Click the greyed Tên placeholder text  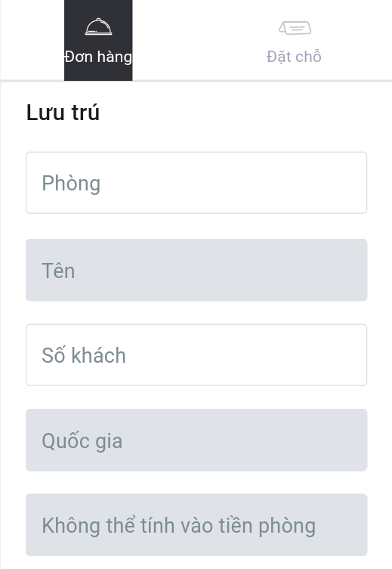pos(58,271)
